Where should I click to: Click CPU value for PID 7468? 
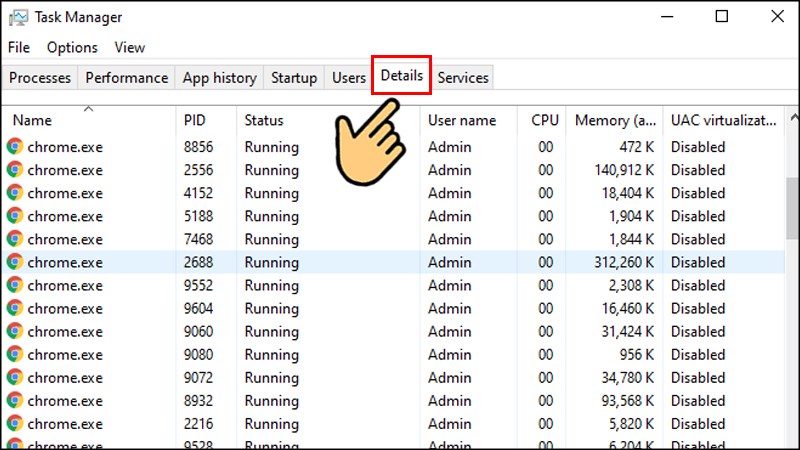(x=545, y=239)
